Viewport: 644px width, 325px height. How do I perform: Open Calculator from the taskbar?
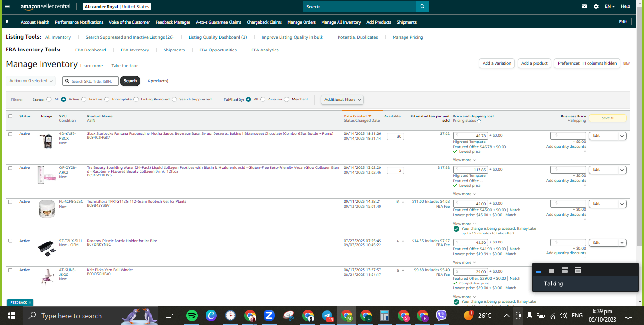pyautogui.click(x=385, y=316)
